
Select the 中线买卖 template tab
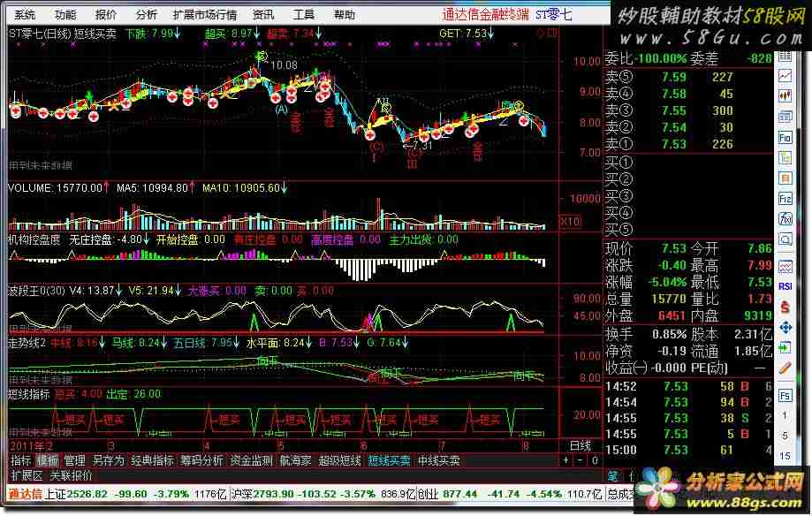(x=439, y=460)
